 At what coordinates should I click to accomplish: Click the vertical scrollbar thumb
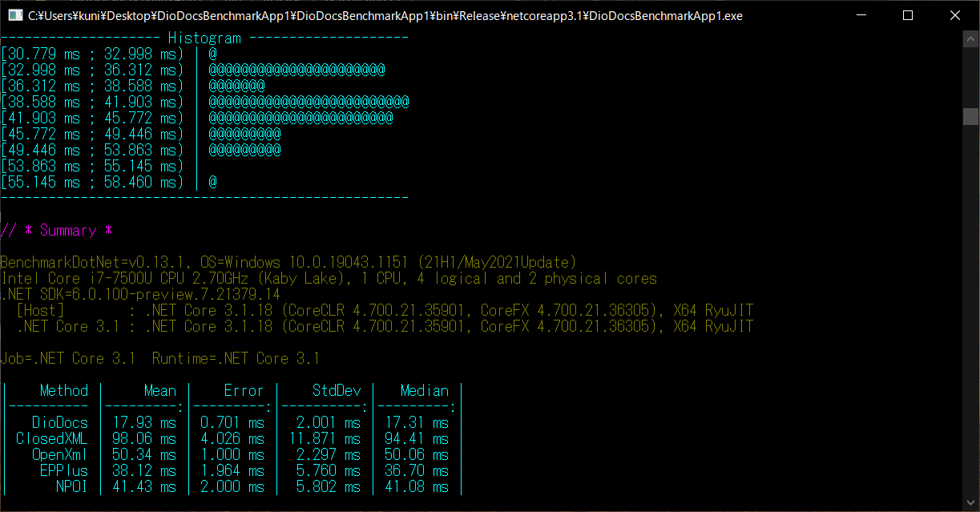[970, 117]
